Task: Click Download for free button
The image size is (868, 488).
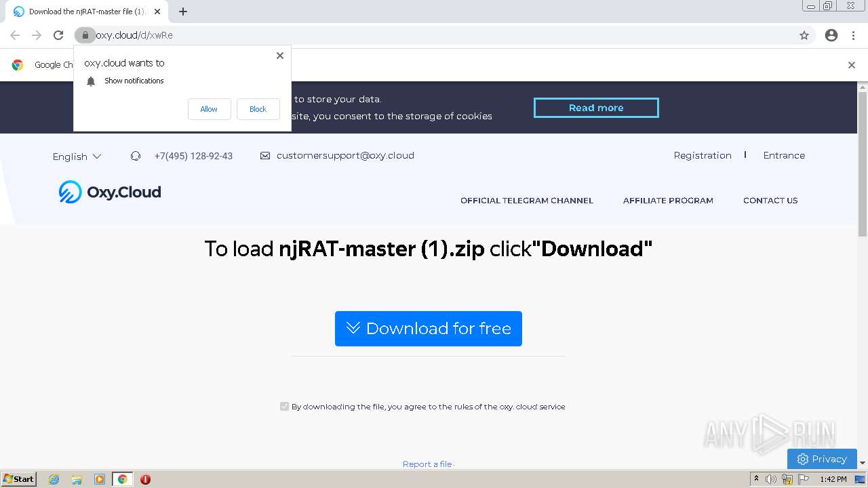Action: click(x=429, y=329)
